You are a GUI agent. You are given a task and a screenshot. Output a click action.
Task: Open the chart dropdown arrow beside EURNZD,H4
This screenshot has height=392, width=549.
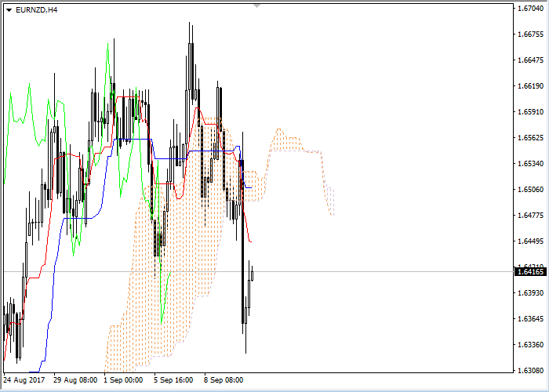(x=9, y=10)
